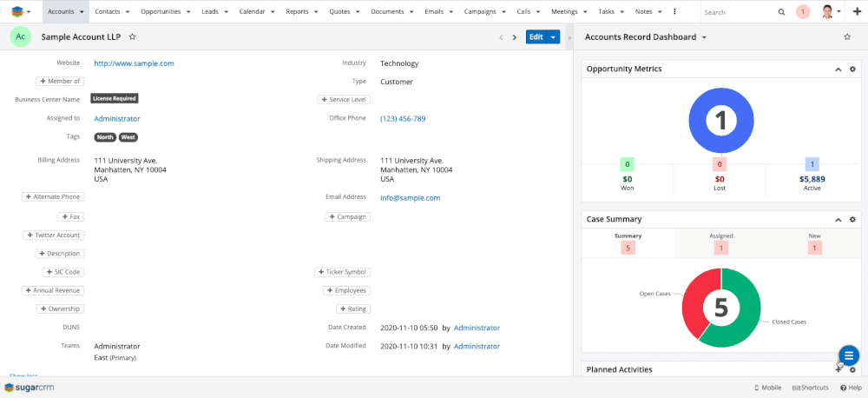Screen dimensions: 868x398
Task: Open Accounts Record Dashboard dropdown
Action: click(x=704, y=37)
